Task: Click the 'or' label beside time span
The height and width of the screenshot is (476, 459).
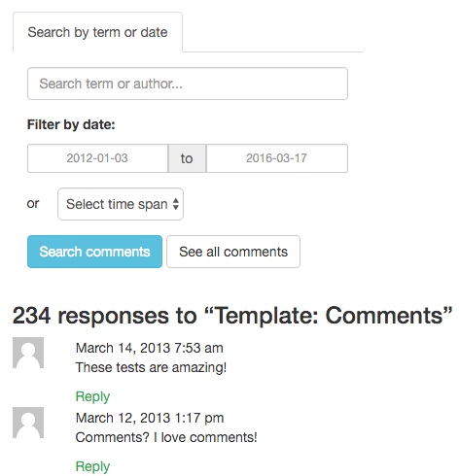Action: tap(33, 204)
